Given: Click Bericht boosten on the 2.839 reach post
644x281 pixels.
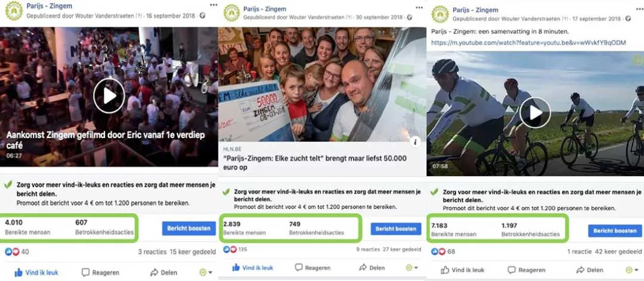Looking at the screenshot, I should 396,229.
